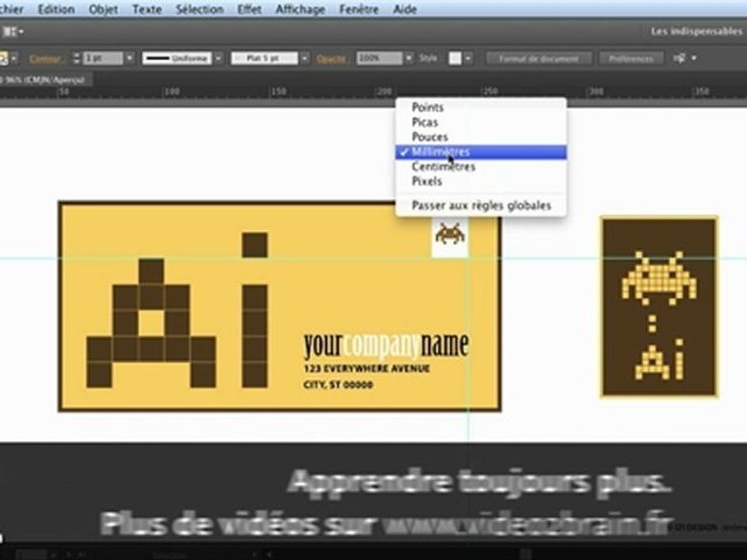The height and width of the screenshot is (560, 747).
Task: Open the Les indispensables workspace switcher
Action: click(696, 31)
